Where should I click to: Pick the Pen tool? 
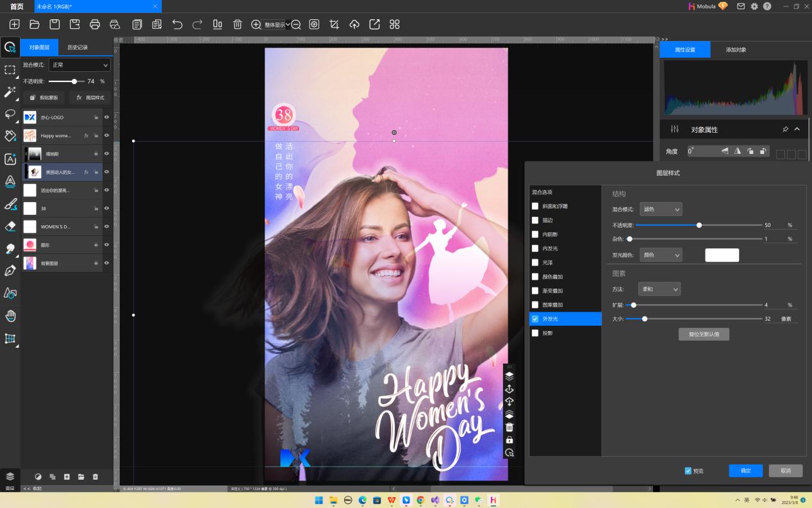tap(10, 271)
